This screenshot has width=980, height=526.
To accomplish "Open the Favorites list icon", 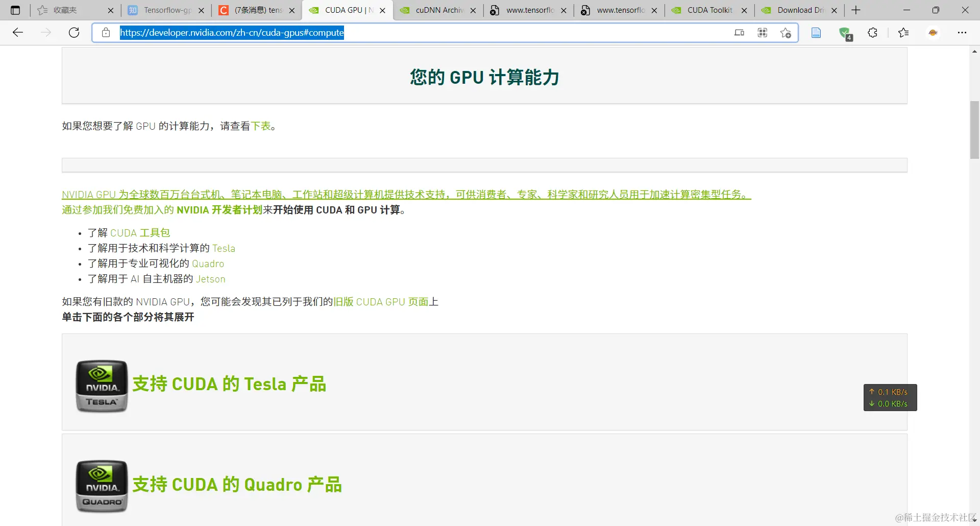I will pyautogui.click(x=903, y=33).
